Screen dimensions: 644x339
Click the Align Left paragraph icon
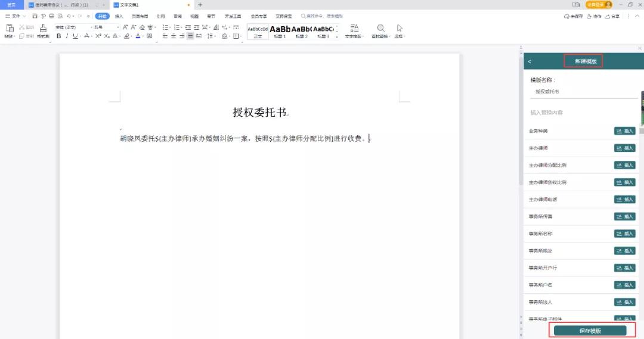point(165,36)
